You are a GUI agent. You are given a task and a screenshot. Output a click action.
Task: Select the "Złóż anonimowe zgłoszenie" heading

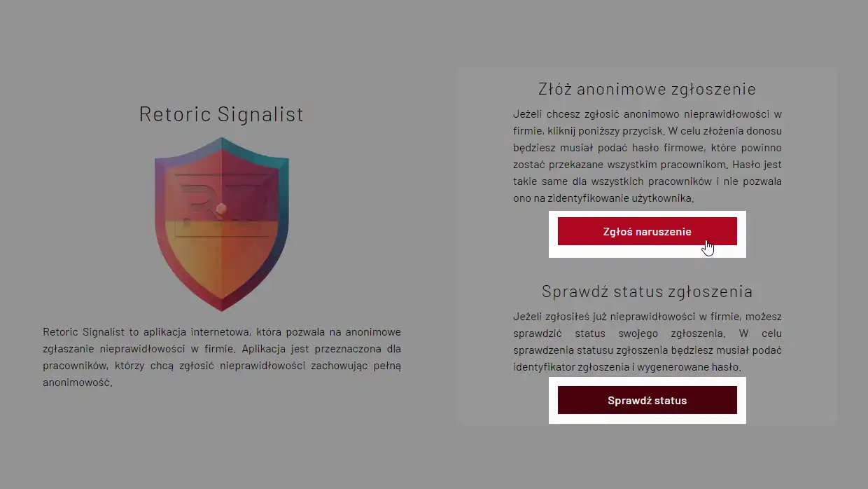pyautogui.click(x=647, y=90)
